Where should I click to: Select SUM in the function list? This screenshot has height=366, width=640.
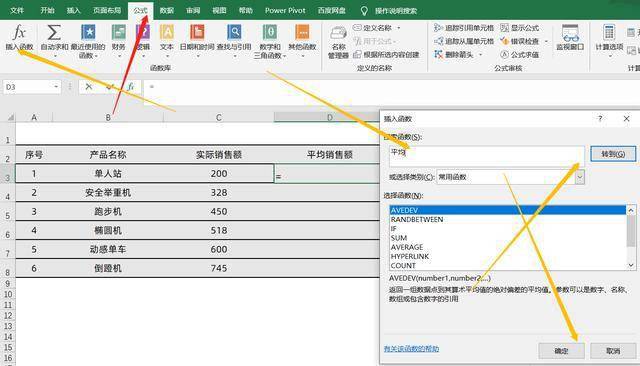(x=508, y=238)
